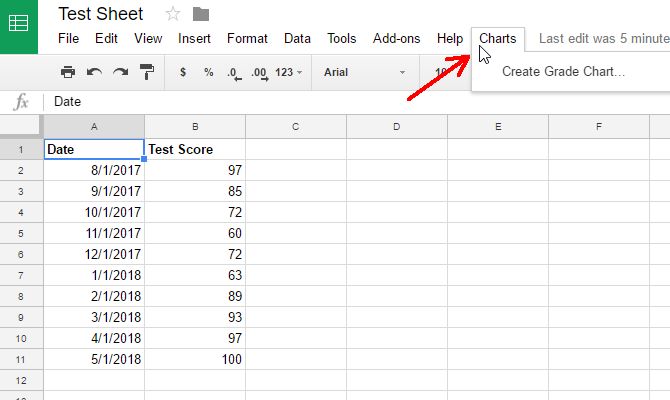Image resolution: width=670 pixels, height=400 pixels.
Task: Click cell with date 4/1/2018
Action: (94, 338)
